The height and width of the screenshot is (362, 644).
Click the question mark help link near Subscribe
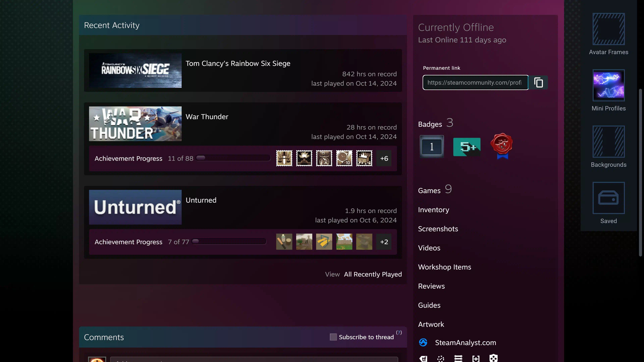pyautogui.click(x=399, y=333)
